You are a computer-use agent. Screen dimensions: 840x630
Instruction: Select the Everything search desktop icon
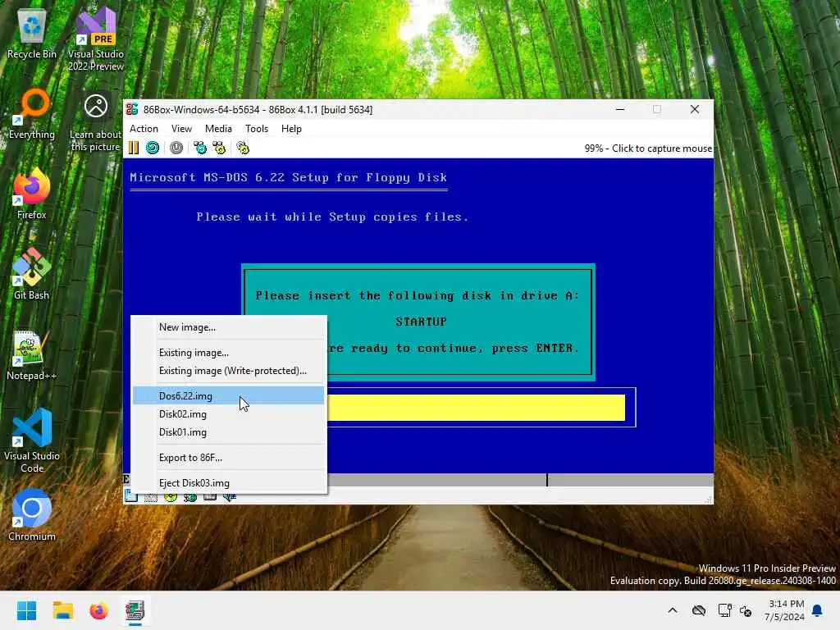32,115
